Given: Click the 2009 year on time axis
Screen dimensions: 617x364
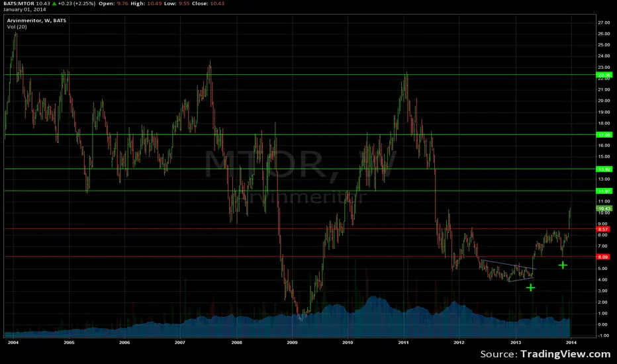Looking at the screenshot, I should [x=292, y=342].
